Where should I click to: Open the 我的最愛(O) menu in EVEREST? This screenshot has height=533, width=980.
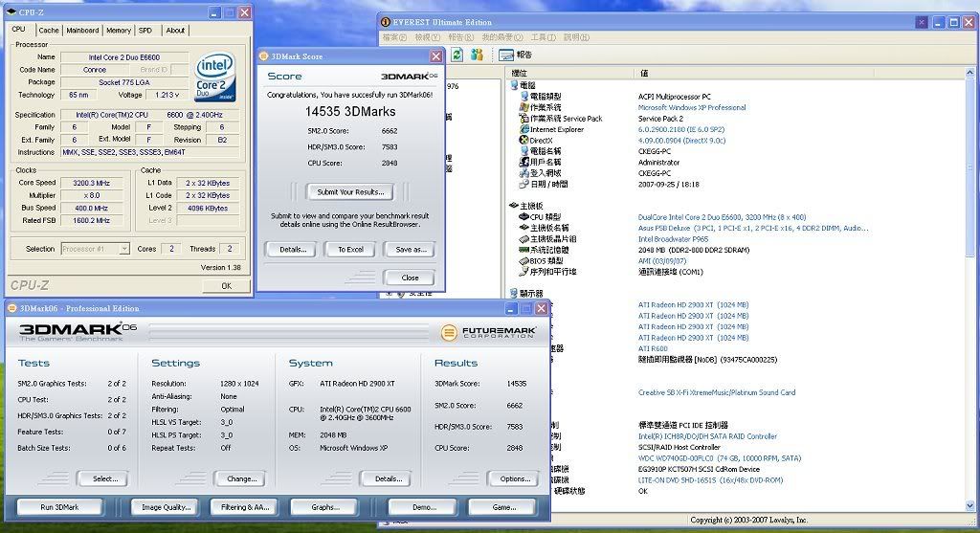[501, 37]
